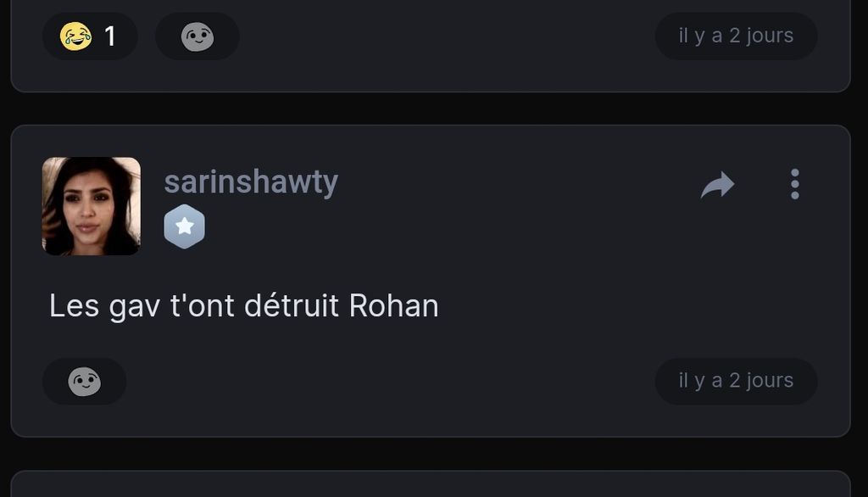
Task: Add a reaction to sarinshawty's message
Action: pos(84,382)
